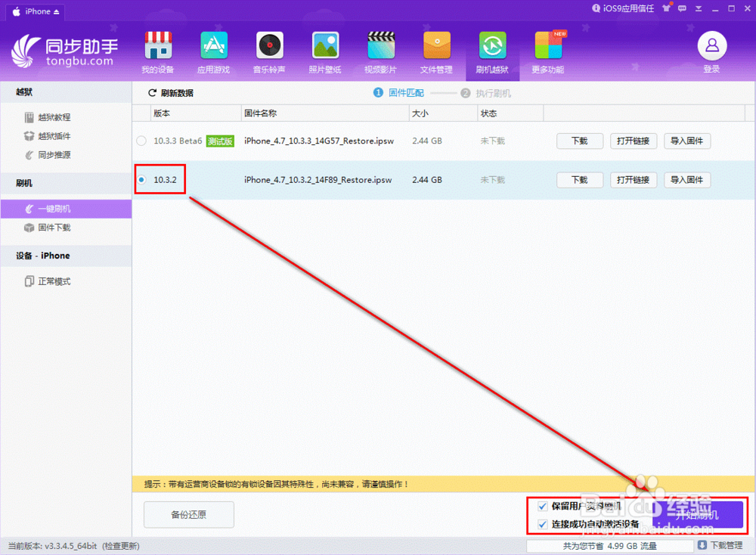The image size is (756, 555).
Task: Click the 刷机 sidebar section header
Action: pyautogui.click(x=66, y=183)
